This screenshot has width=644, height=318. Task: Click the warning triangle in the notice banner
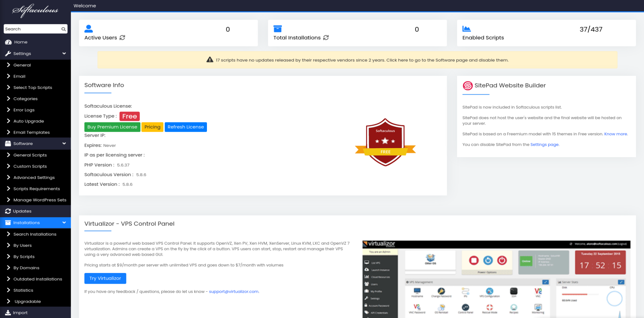[210, 59]
